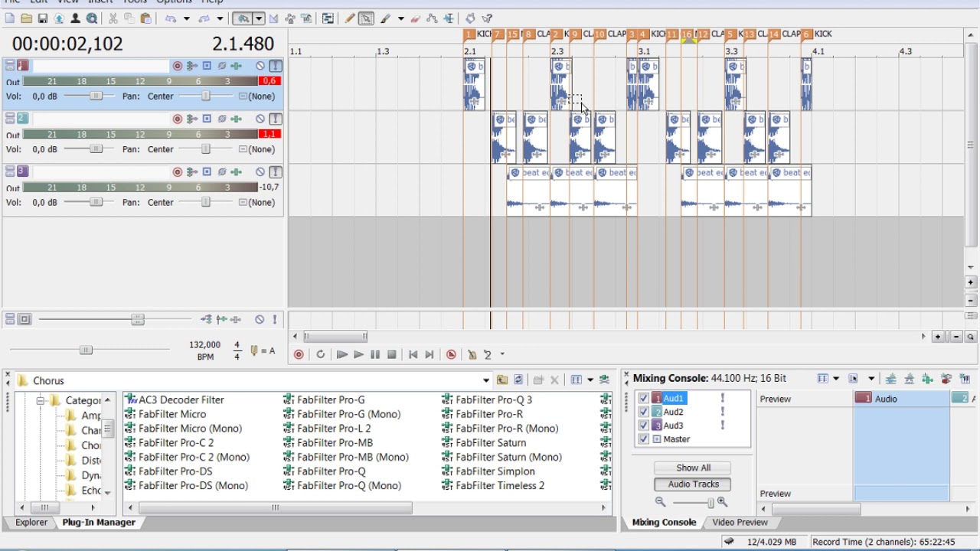Open Plug-In Manager views dropdown
Image resolution: width=980 pixels, height=551 pixels.
590,380
